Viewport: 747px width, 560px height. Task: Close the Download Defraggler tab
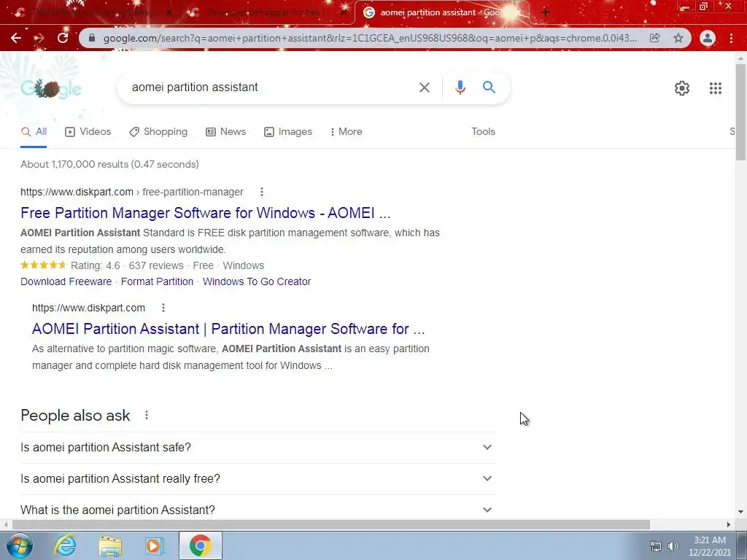pyautogui.click(x=344, y=13)
